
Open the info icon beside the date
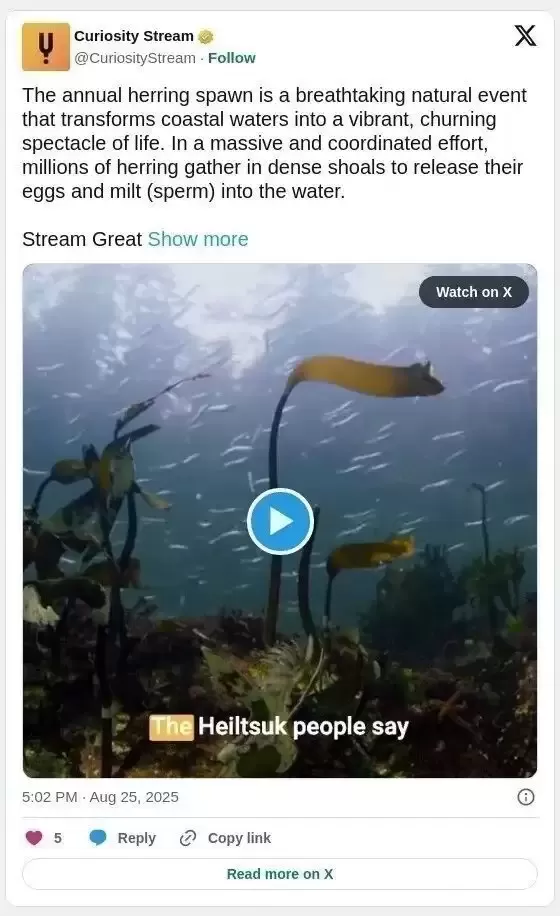(x=526, y=797)
